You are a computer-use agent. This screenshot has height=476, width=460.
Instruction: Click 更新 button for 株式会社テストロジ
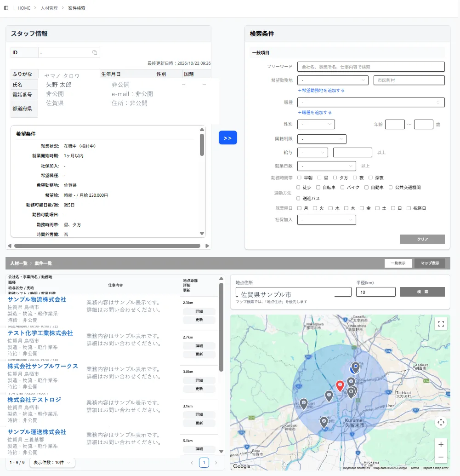tap(199, 423)
